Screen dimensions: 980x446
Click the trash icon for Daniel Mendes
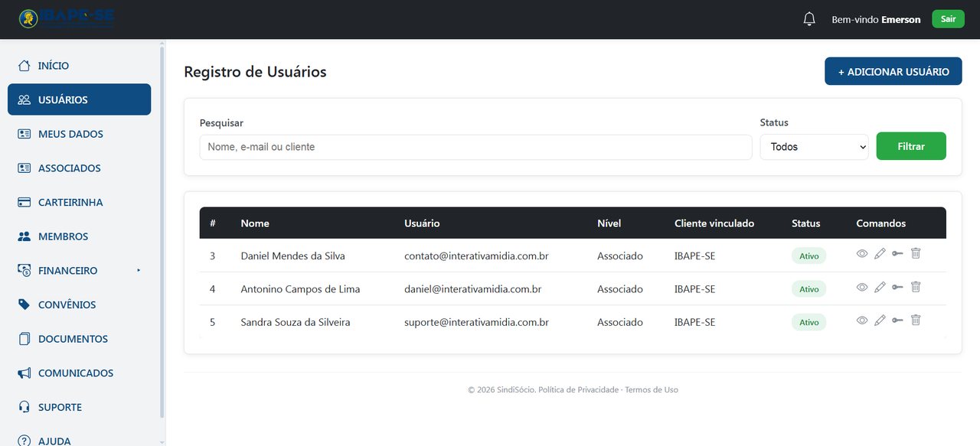click(x=916, y=253)
